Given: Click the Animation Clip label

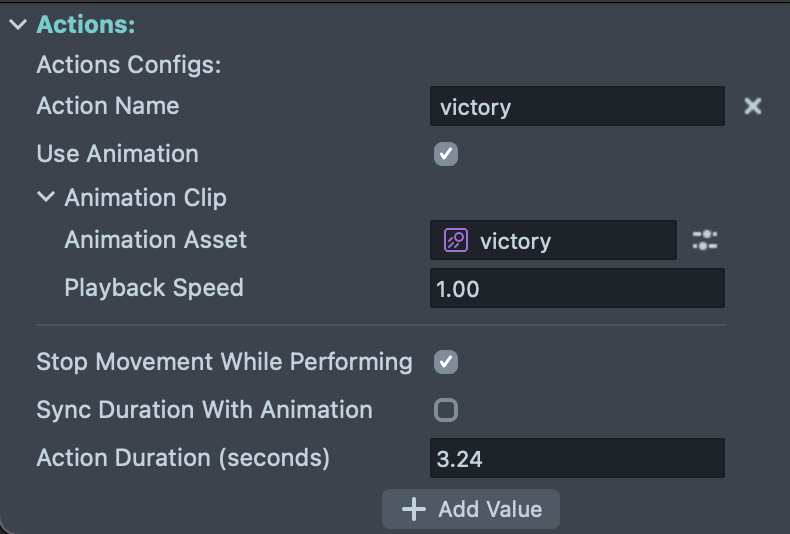Looking at the screenshot, I should coord(145,198).
